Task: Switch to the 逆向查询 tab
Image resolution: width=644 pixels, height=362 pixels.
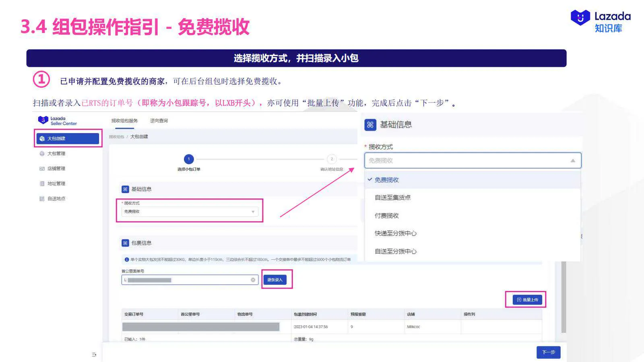Action: coord(159,120)
